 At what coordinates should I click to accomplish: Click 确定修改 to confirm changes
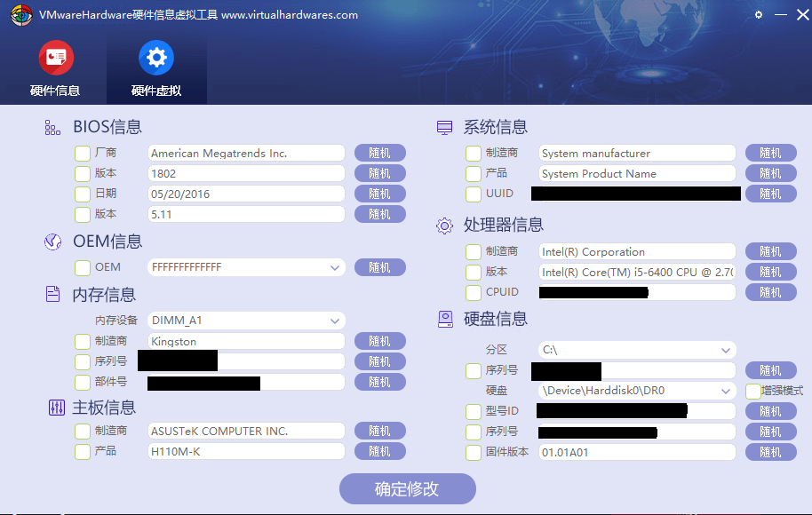[x=408, y=488]
